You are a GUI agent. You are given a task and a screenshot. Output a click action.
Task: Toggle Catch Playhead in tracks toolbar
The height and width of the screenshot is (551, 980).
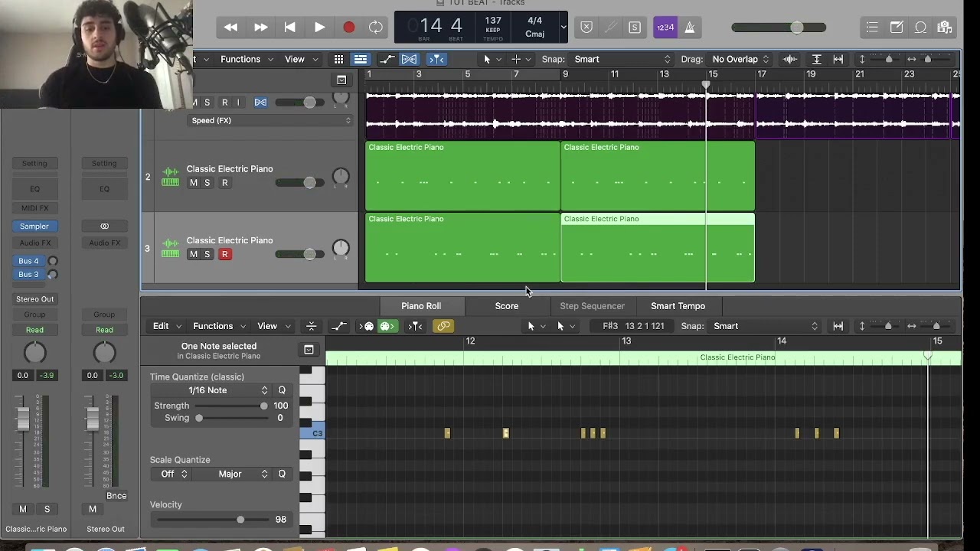coord(436,59)
